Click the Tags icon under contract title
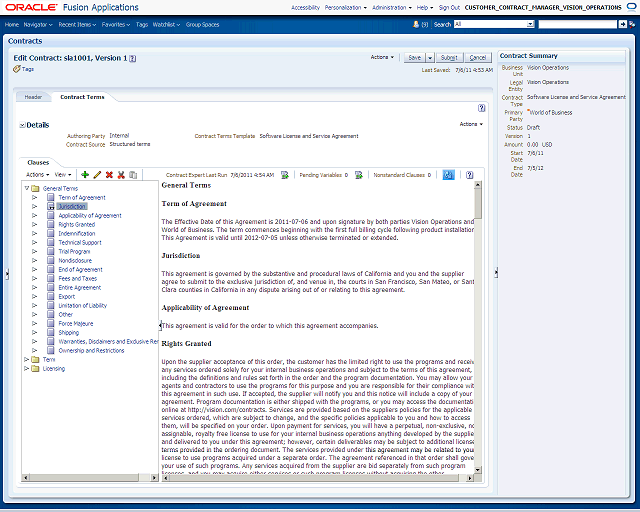The image size is (640, 512). (17, 69)
